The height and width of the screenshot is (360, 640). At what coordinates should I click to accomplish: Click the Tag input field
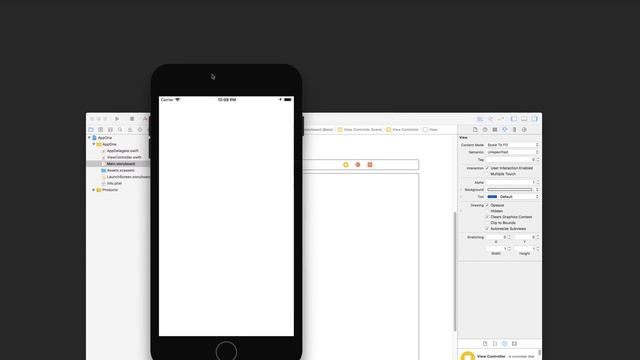pyautogui.click(x=511, y=160)
